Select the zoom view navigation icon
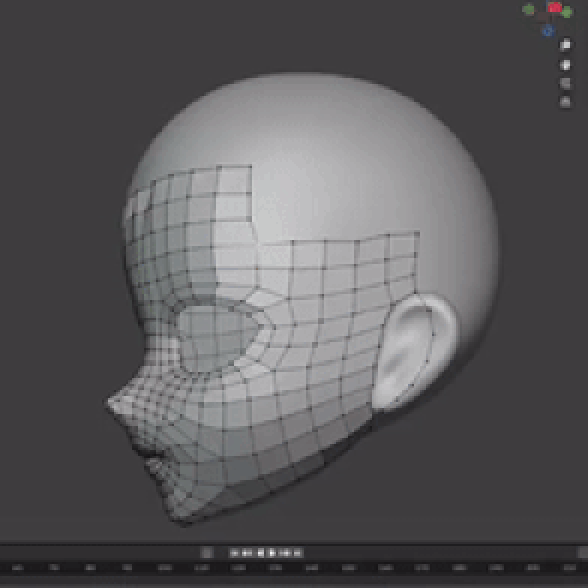The height and width of the screenshot is (588, 588). coord(565,45)
